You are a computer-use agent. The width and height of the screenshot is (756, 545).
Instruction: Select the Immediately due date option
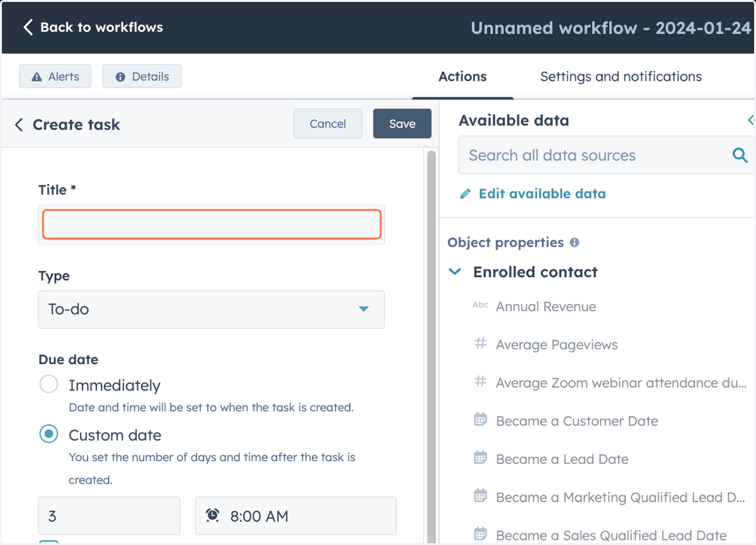49,384
